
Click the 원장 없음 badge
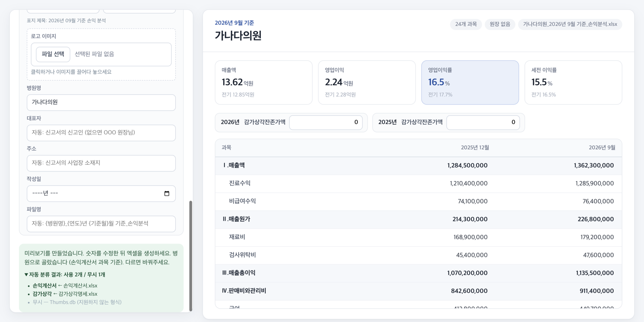(x=500, y=24)
